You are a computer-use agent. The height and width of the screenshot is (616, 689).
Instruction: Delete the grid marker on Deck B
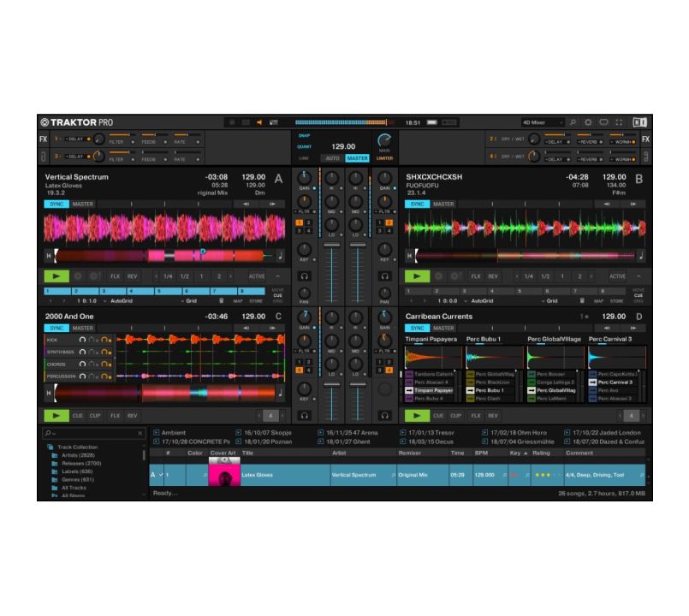tap(582, 301)
